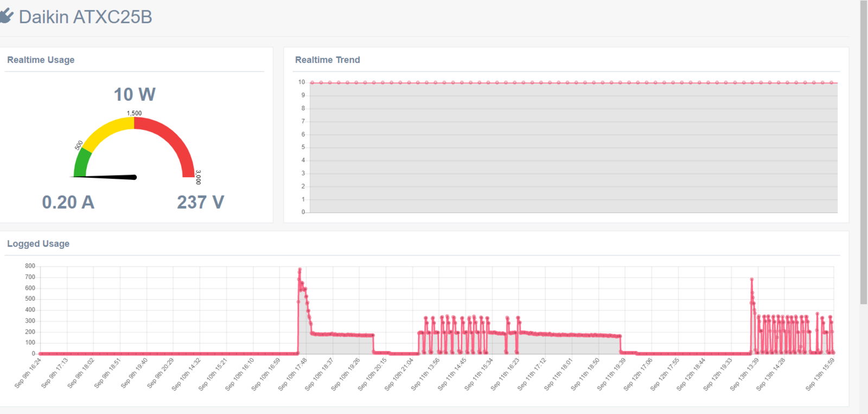Click the 500 gauge label
The height and width of the screenshot is (414, 868).
79,145
